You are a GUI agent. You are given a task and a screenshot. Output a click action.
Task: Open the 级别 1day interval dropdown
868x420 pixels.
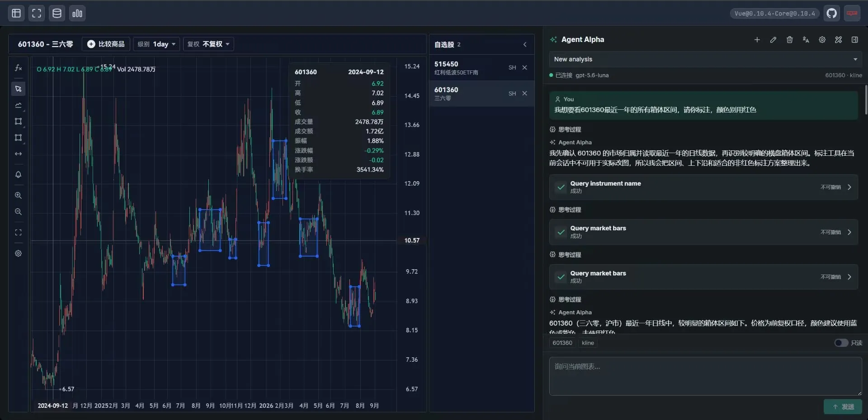tap(156, 44)
